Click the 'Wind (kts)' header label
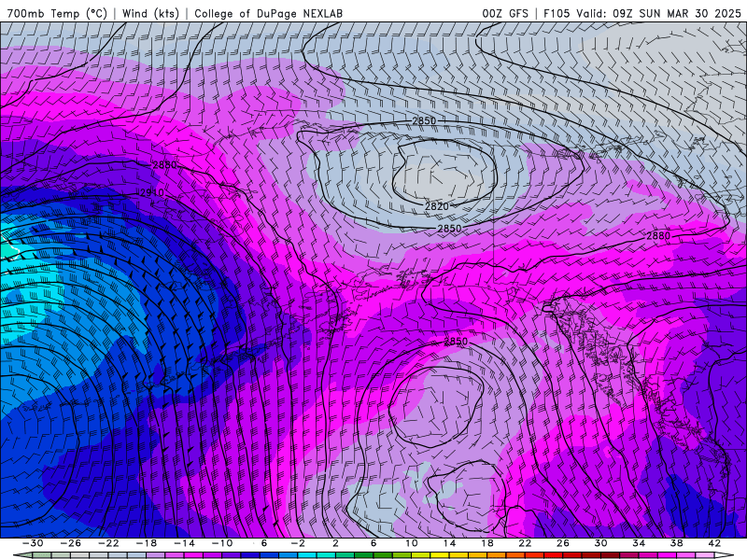 click(150, 13)
